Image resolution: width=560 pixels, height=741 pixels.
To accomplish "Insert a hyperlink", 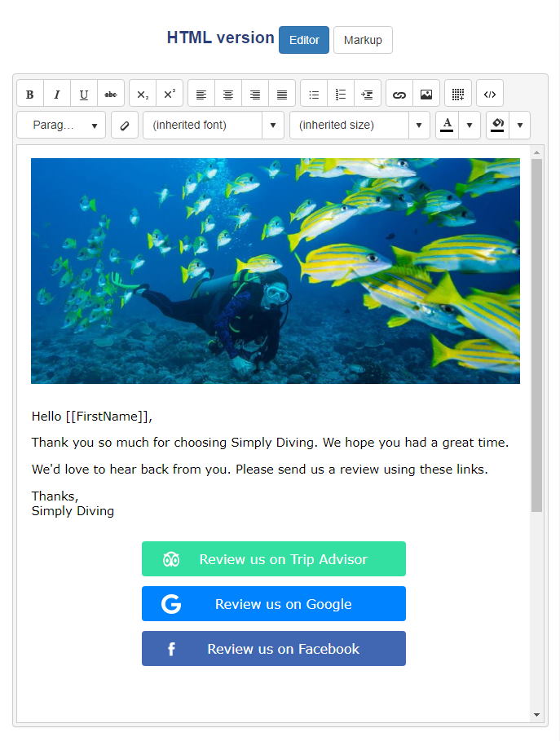I will pyautogui.click(x=399, y=94).
